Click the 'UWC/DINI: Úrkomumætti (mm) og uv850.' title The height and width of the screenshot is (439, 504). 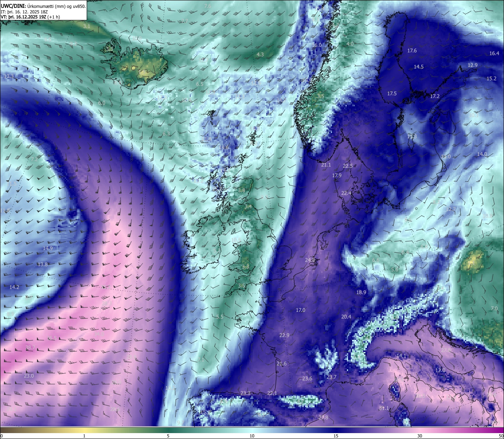43,6
